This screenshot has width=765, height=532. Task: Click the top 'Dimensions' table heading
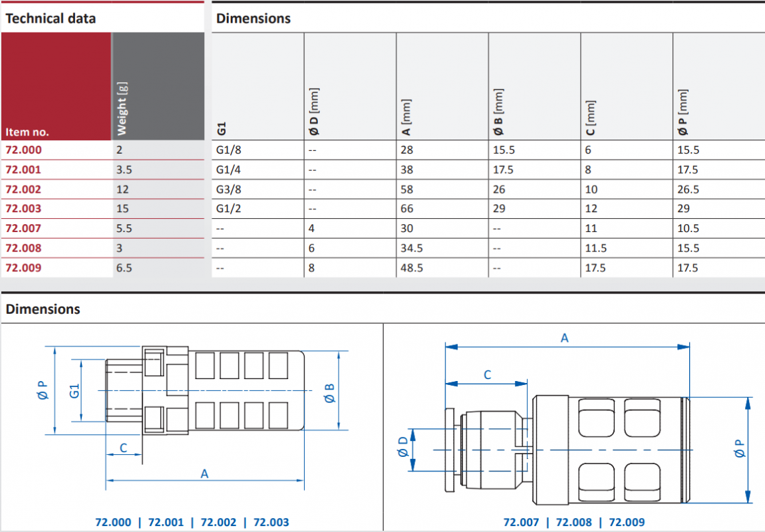[253, 19]
